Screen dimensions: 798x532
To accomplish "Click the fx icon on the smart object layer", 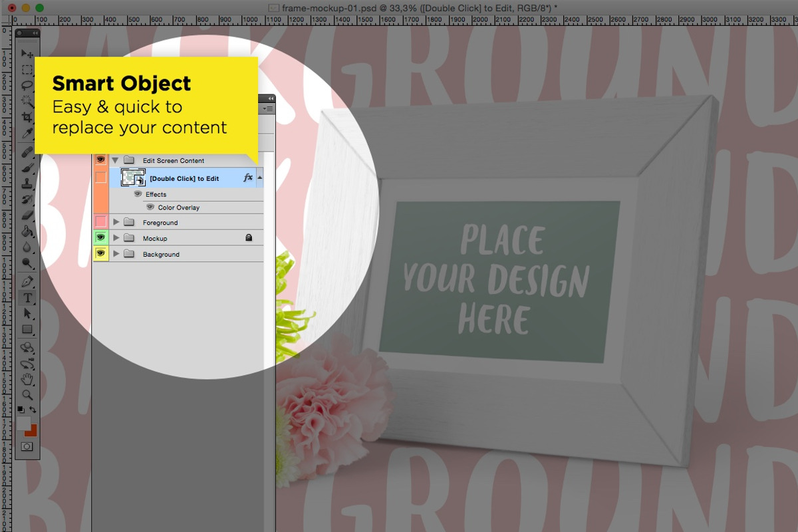I will (x=248, y=178).
